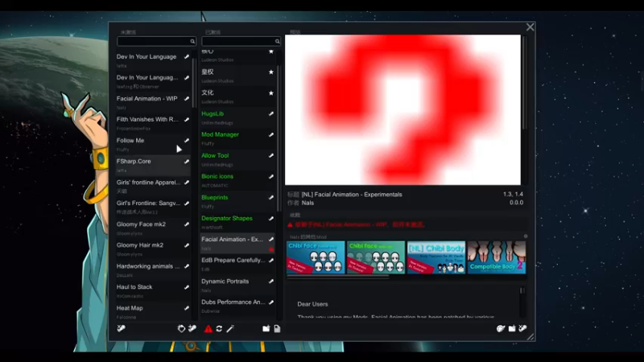Click the star icon beside 文化
The width and height of the screenshot is (644, 362).
271,93
